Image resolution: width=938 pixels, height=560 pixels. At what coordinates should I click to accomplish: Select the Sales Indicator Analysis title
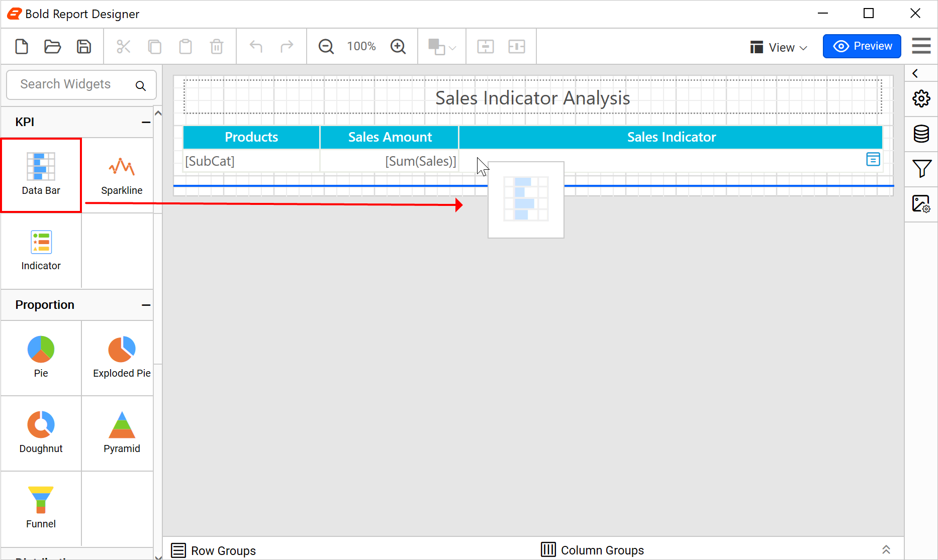(x=532, y=97)
